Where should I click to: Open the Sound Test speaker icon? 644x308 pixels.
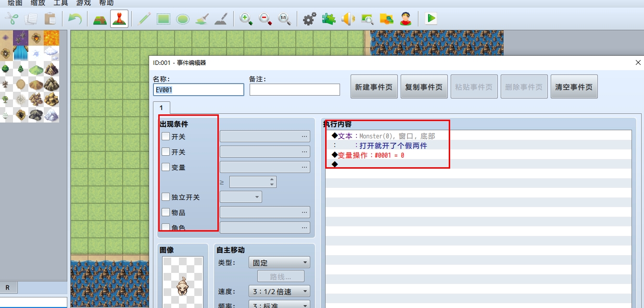tap(348, 19)
